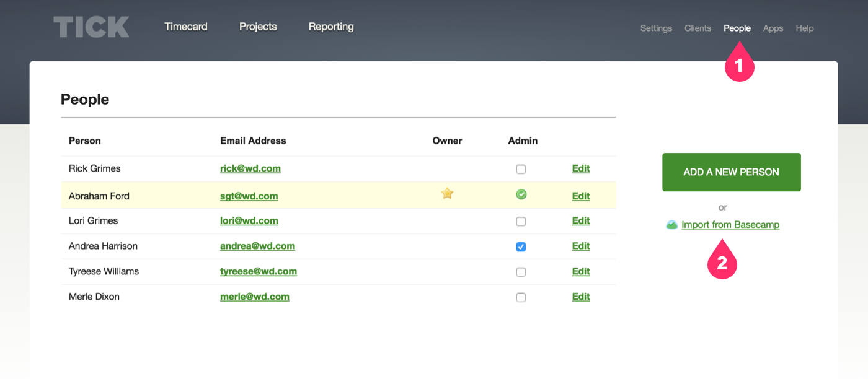
Task: Enable admin rights for Merle Dixon
Action: (x=521, y=297)
